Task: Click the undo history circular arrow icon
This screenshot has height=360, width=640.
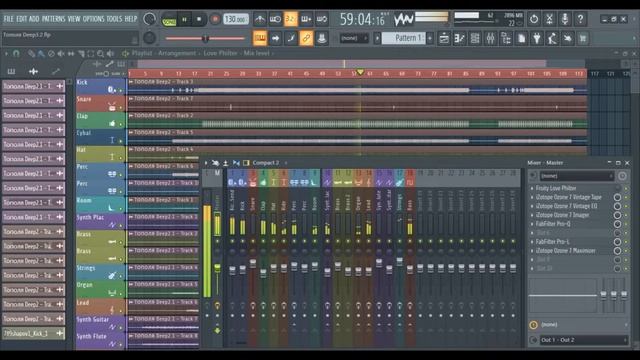Action: click(x=534, y=19)
